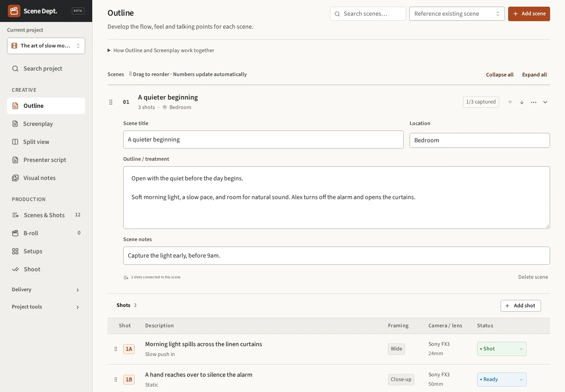The width and height of the screenshot is (565, 392).
Task: Switch to Split view
Action: click(x=46, y=142)
